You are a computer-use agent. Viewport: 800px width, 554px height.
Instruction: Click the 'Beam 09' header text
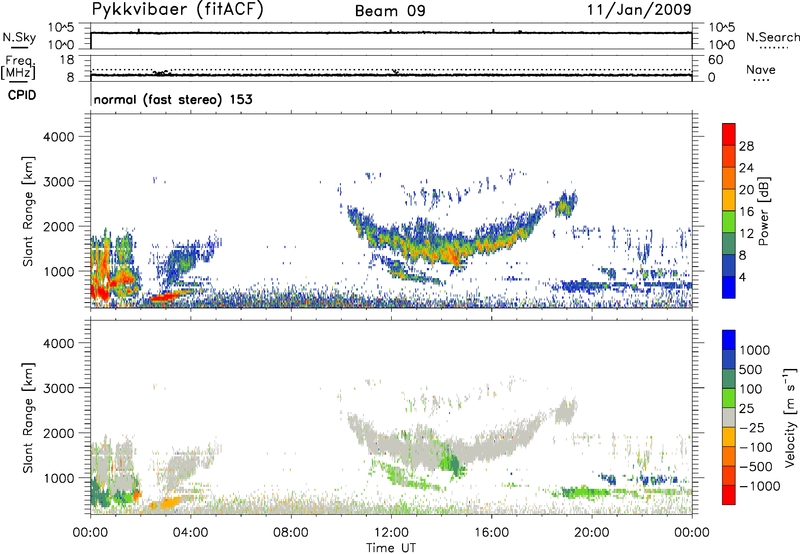click(x=390, y=11)
